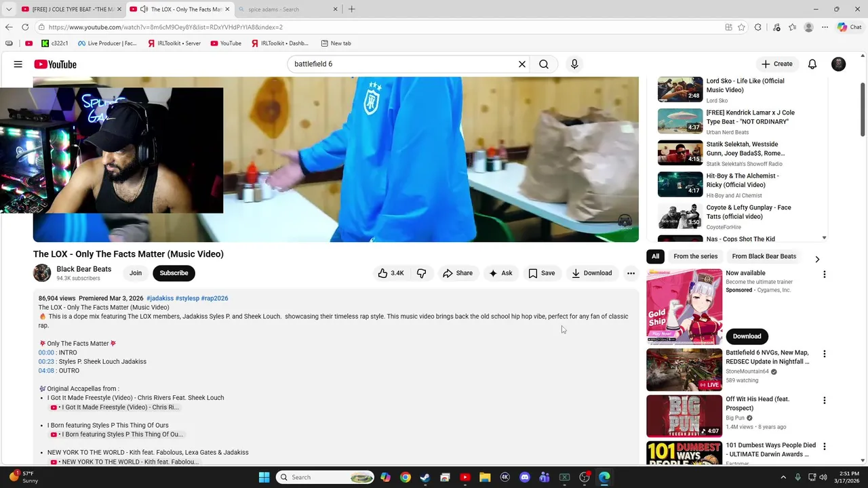This screenshot has height=488, width=868.
Task: Reload the page
Action: click(x=25, y=27)
